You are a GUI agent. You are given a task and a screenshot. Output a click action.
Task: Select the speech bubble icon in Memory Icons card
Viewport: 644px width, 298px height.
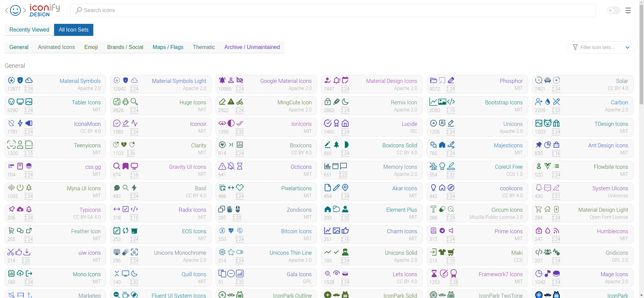343,166
